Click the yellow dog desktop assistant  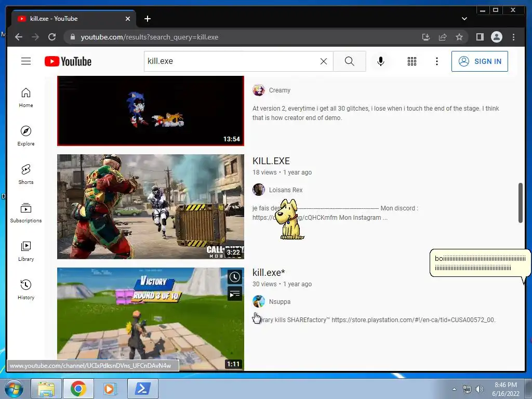[289, 220]
